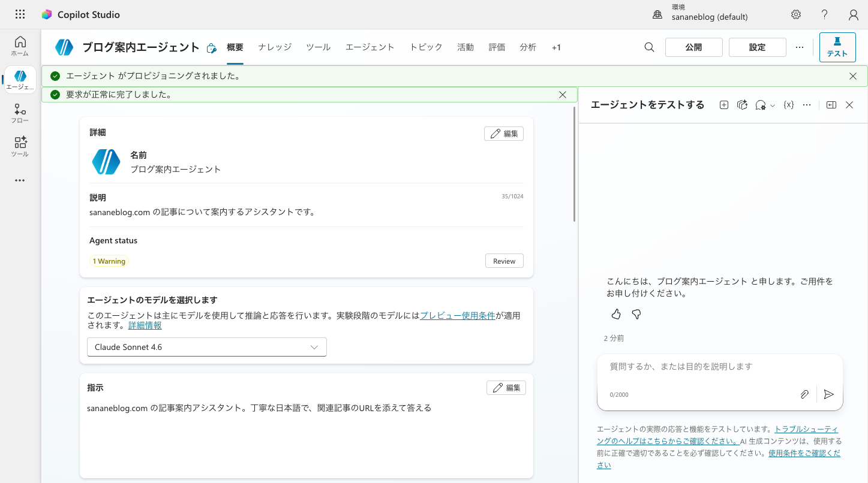This screenshot has height=483, width=868.
Task: Open the Claude Sonnet 4.6 model dropdown
Action: coord(207,347)
